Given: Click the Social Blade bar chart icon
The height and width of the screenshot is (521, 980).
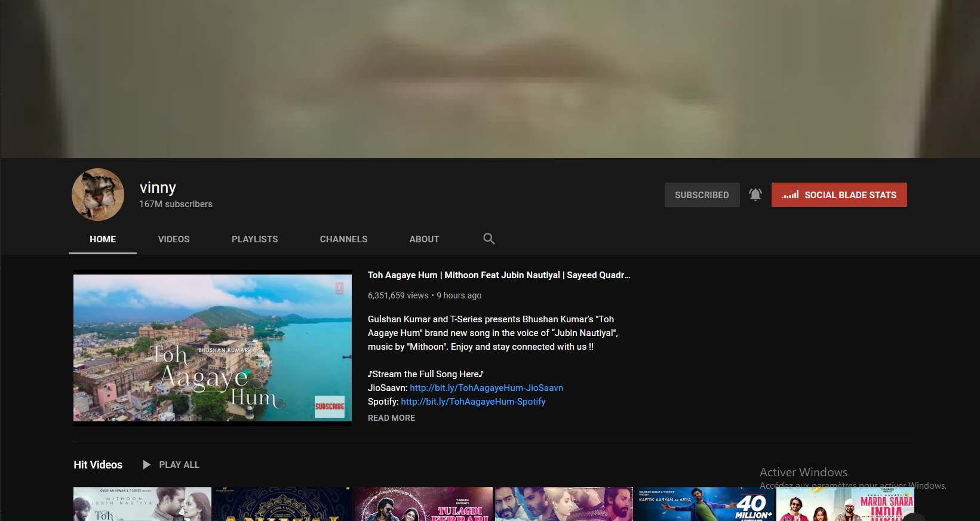Looking at the screenshot, I should 790,195.
